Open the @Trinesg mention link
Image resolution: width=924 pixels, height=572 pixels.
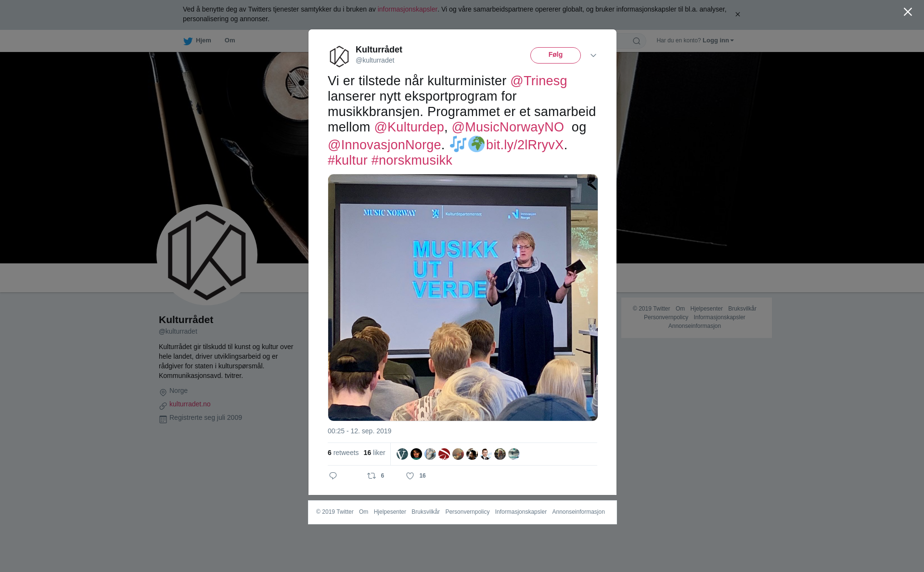pos(539,81)
